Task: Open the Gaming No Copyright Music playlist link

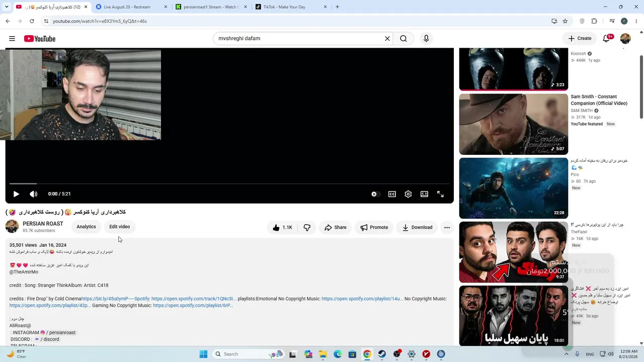Action: pos(193,306)
